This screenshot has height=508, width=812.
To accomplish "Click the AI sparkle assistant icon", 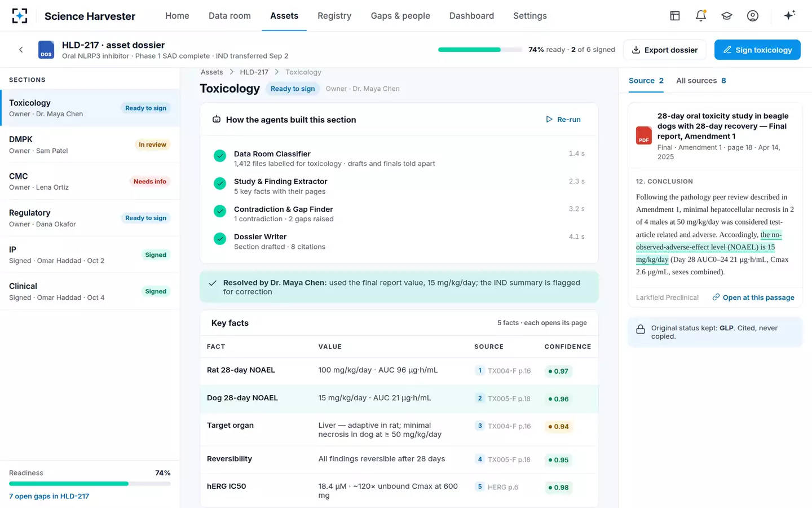I will pyautogui.click(x=789, y=16).
